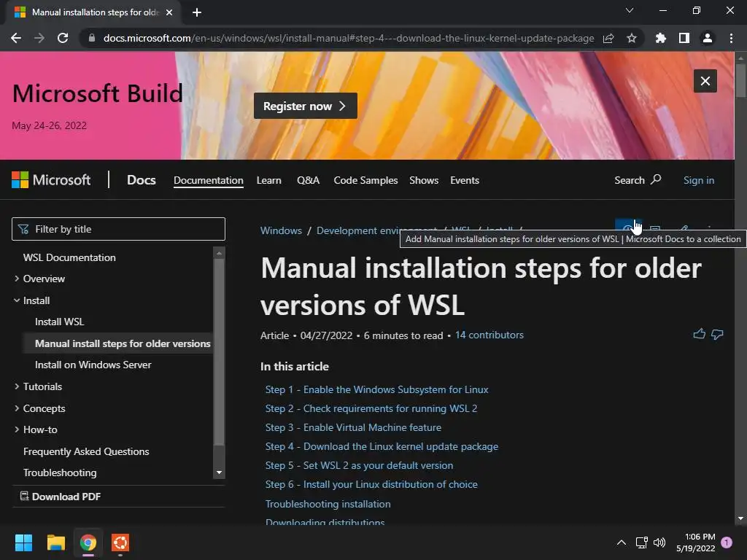The width and height of the screenshot is (747, 560).
Task: Click the padlock site info icon
Action: click(x=92, y=38)
